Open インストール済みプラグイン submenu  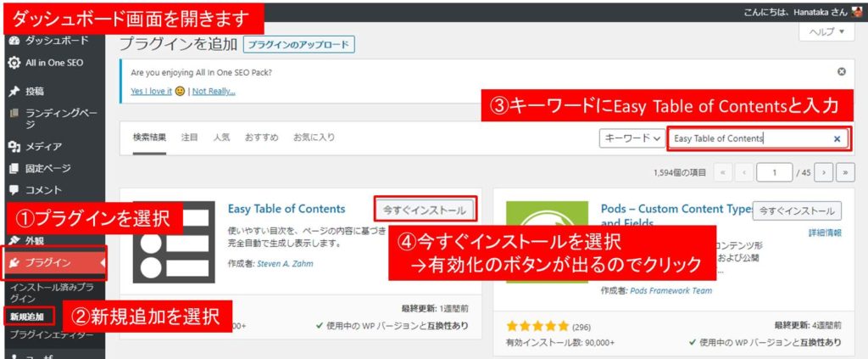coord(53,293)
